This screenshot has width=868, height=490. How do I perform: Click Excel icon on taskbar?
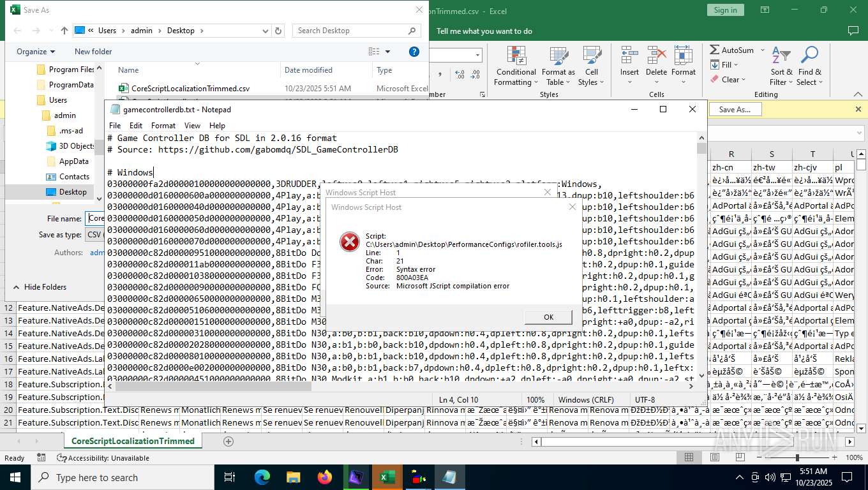pyautogui.click(x=387, y=477)
